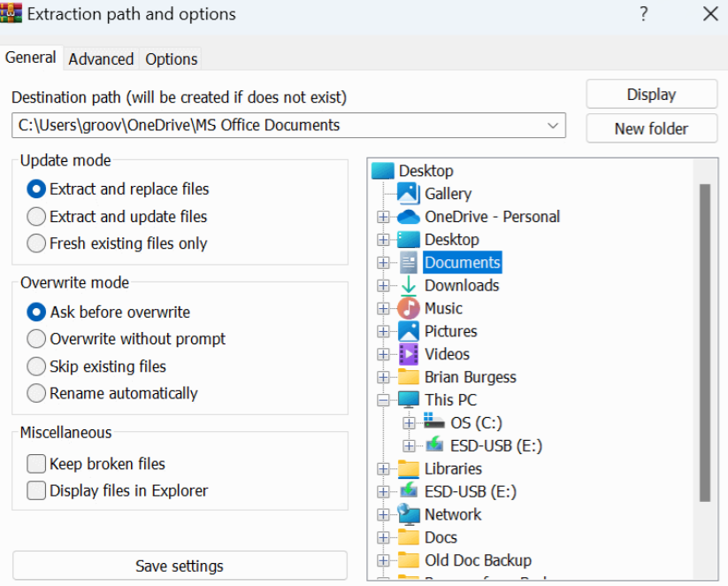Open the Options tab

[x=170, y=58]
